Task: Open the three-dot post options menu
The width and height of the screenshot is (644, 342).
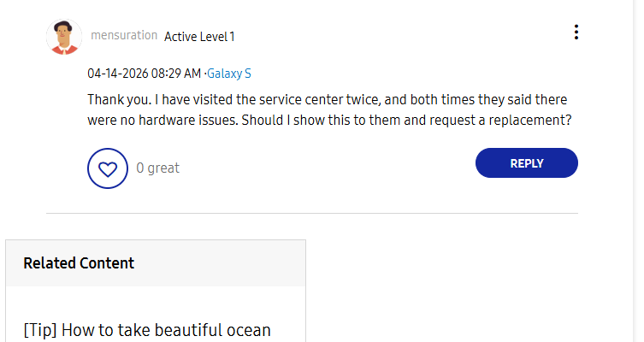Action: coord(576,32)
